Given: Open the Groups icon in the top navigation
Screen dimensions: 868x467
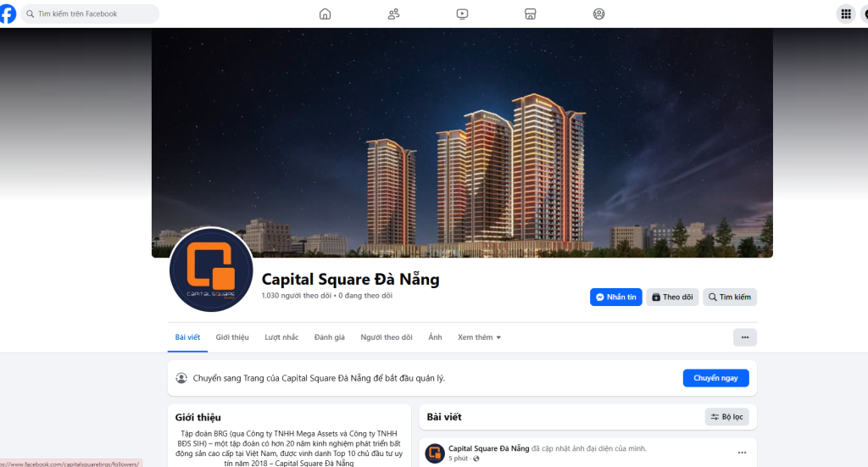Looking at the screenshot, I should pos(599,14).
